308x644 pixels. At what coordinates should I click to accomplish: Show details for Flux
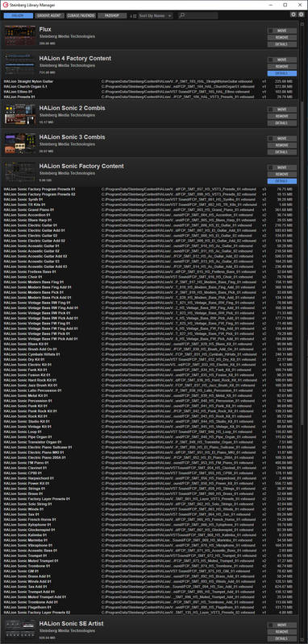pyautogui.click(x=282, y=44)
